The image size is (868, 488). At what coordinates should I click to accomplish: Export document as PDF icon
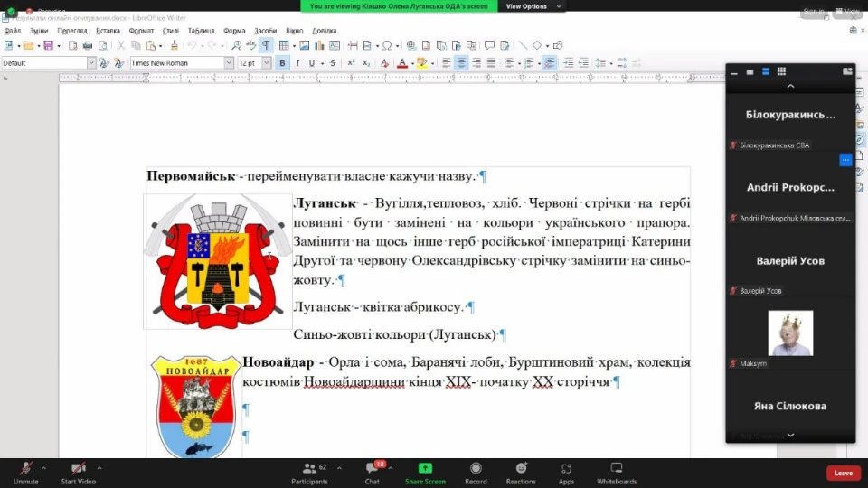click(x=72, y=45)
